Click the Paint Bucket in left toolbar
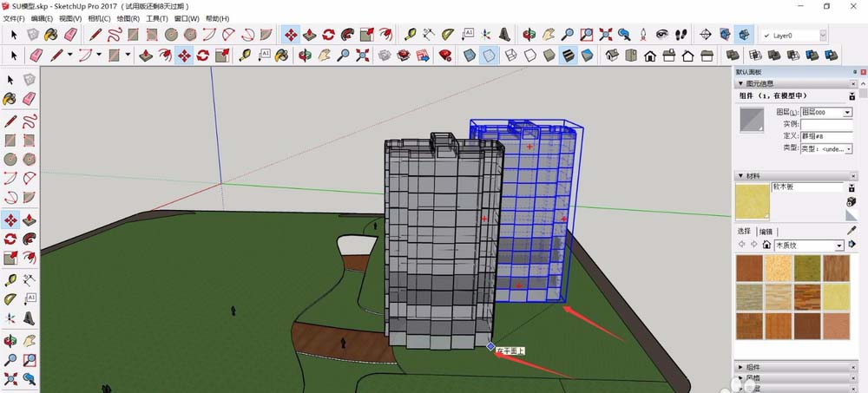This screenshot has width=868, height=393. click(10, 99)
